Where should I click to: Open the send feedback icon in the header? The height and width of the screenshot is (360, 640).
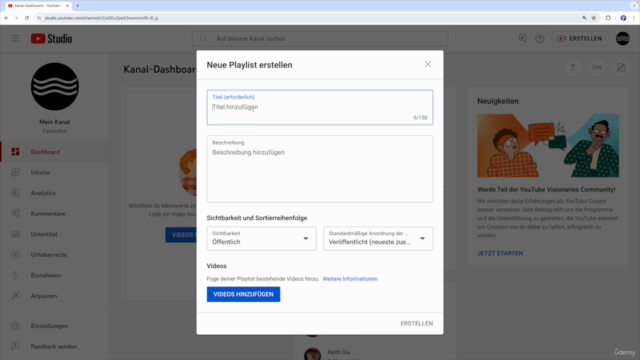(522, 38)
